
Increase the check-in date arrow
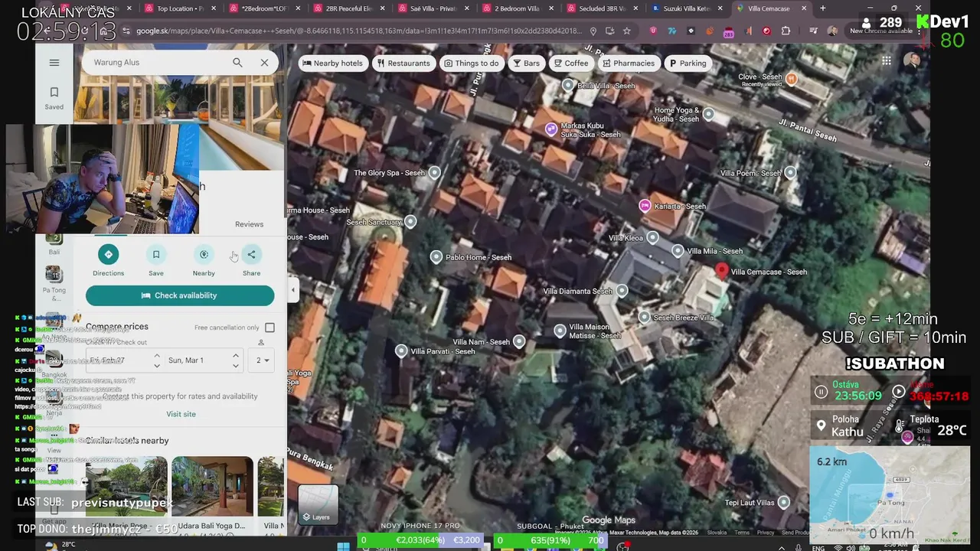click(156, 355)
